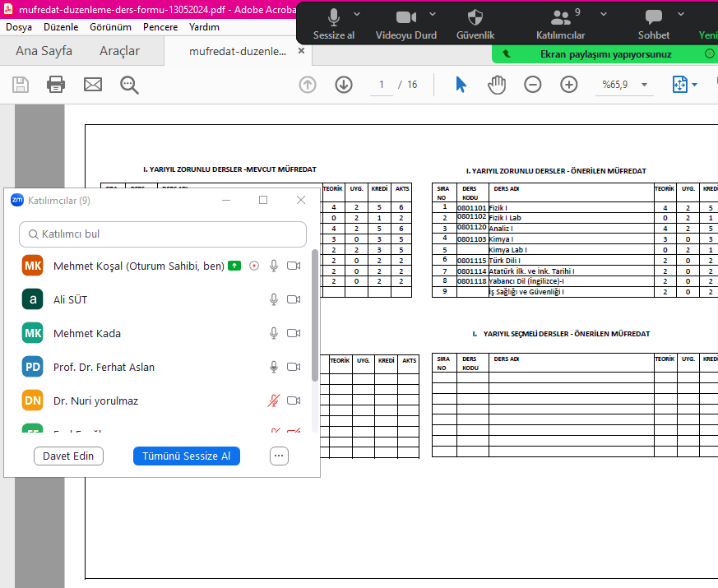Click the zoom out minus icon
Screen dimensions: 718x588
(x=533, y=85)
